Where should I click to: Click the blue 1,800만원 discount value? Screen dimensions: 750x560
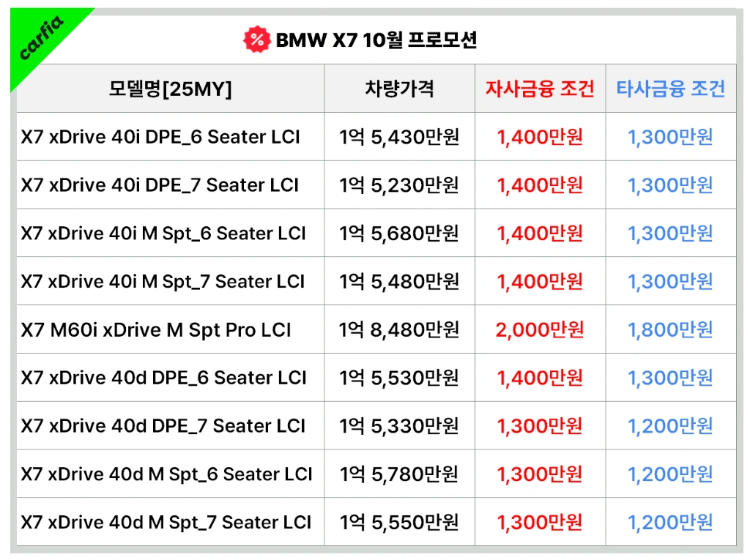coord(670,330)
